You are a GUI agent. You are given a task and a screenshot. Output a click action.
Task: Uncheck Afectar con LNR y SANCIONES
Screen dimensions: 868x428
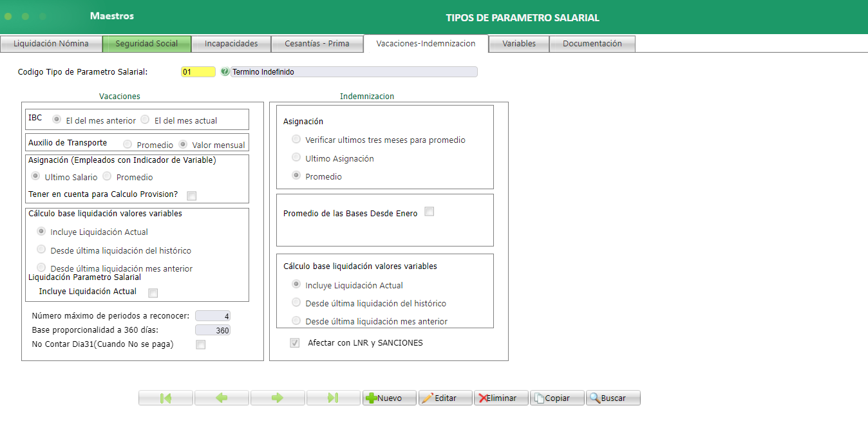(x=294, y=342)
